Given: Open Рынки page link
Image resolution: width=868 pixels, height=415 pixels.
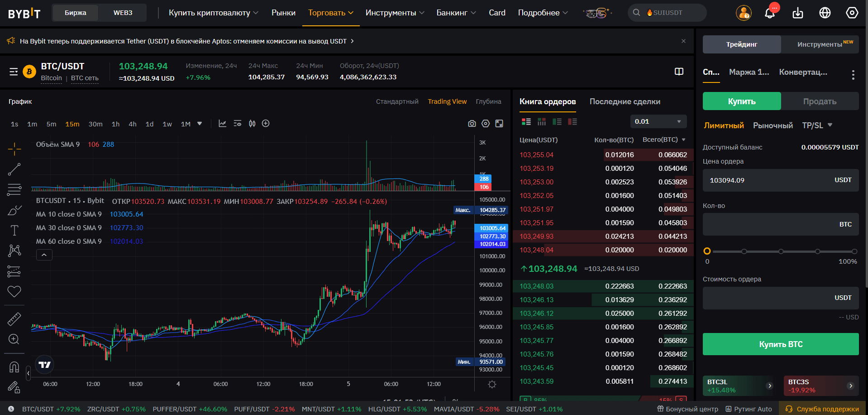Looking at the screenshot, I should (x=283, y=13).
